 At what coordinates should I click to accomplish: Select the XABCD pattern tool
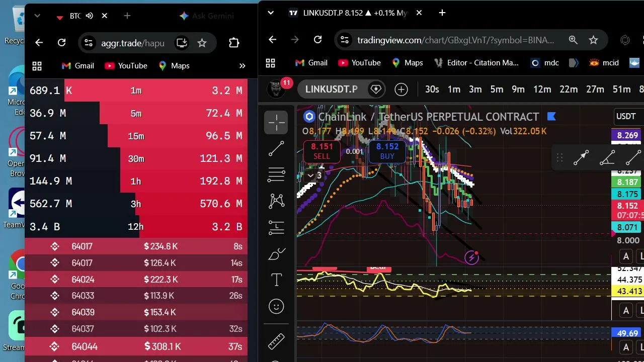(x=276, y=201)
